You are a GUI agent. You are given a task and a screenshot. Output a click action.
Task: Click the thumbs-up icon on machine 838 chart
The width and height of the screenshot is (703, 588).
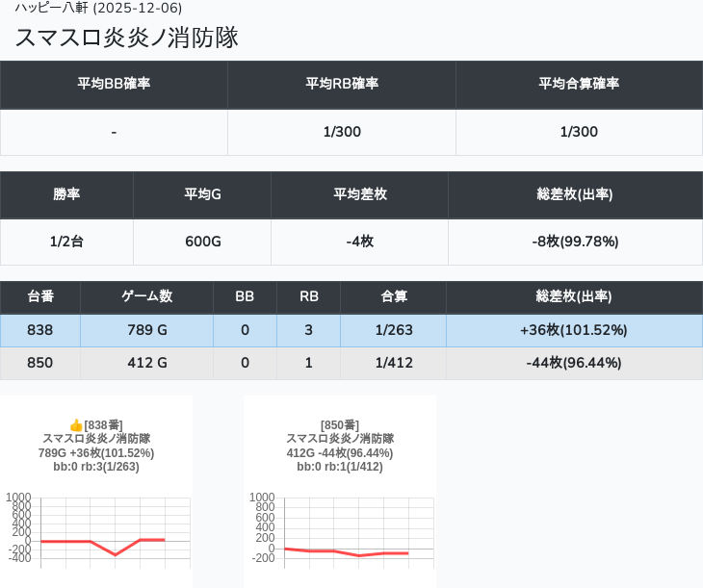(76, 425)
